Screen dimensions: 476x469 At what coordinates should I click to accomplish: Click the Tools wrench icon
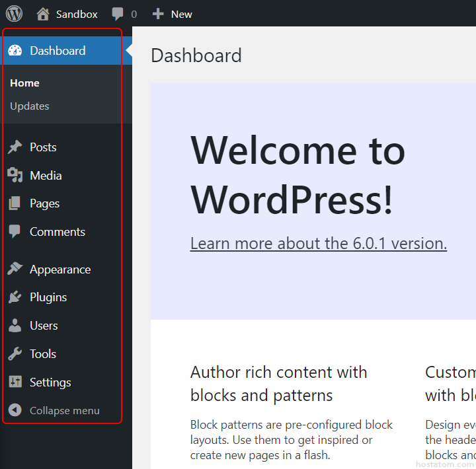coord(15,354)
